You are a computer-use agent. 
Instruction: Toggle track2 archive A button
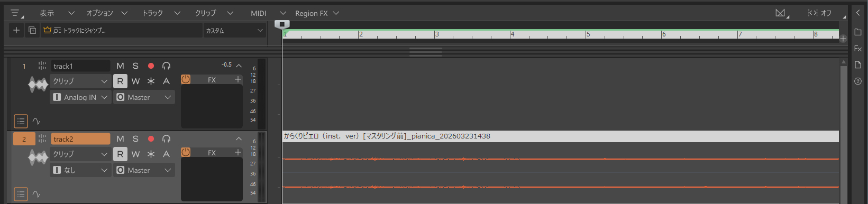pos(166,154)
